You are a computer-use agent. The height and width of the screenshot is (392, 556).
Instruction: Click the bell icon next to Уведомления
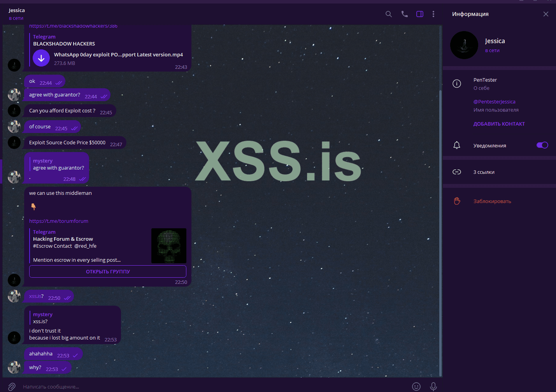pos(457,145)
